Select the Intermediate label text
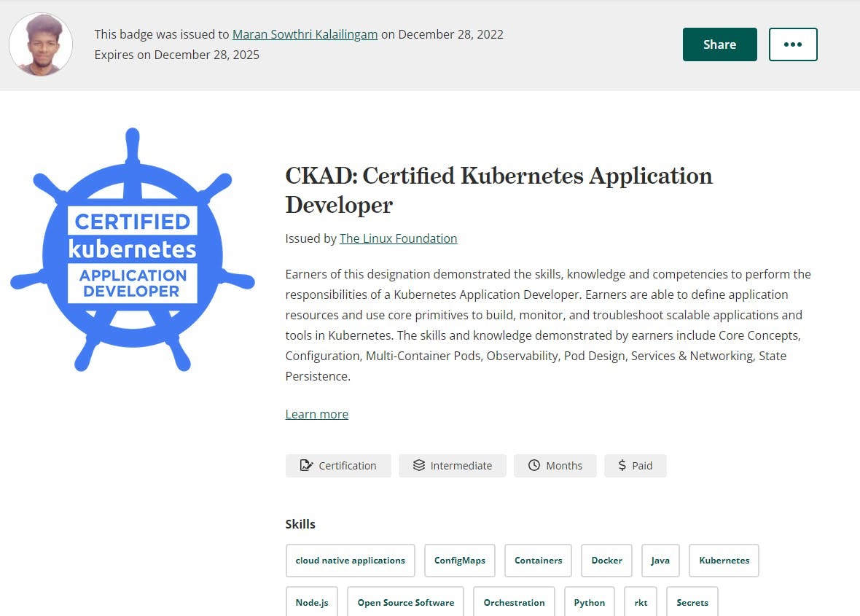 click(461, 466)
